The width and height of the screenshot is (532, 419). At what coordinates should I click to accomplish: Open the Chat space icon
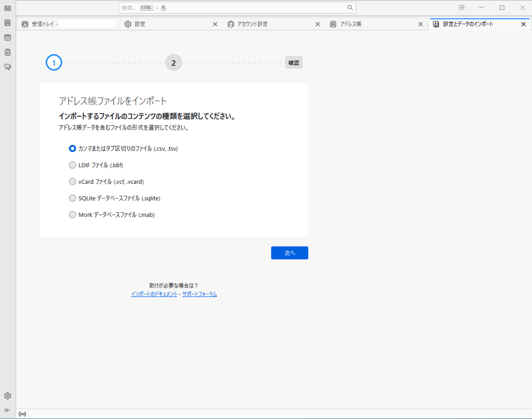tap(7, 66)
